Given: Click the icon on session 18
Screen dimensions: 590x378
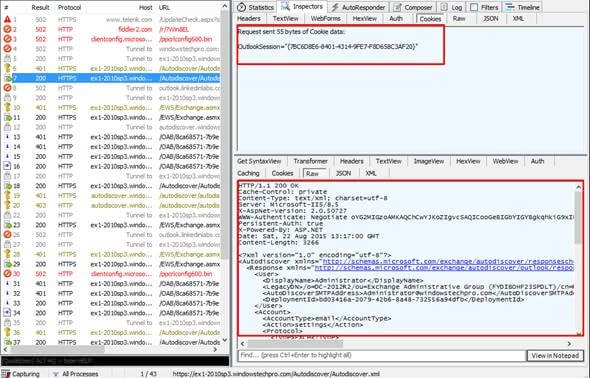Looking at the screenshot, I should (7, 185).
